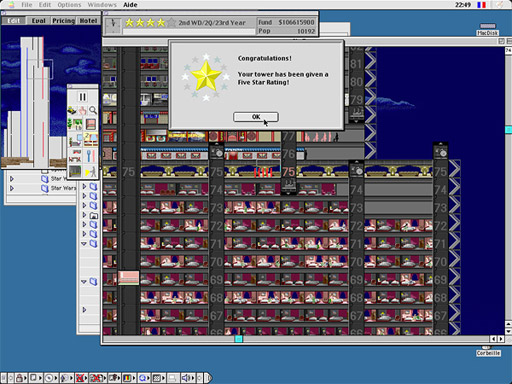Click OK in the Five Star dialog
Viewport: 512px width, 384px height.
pos(256,117)
